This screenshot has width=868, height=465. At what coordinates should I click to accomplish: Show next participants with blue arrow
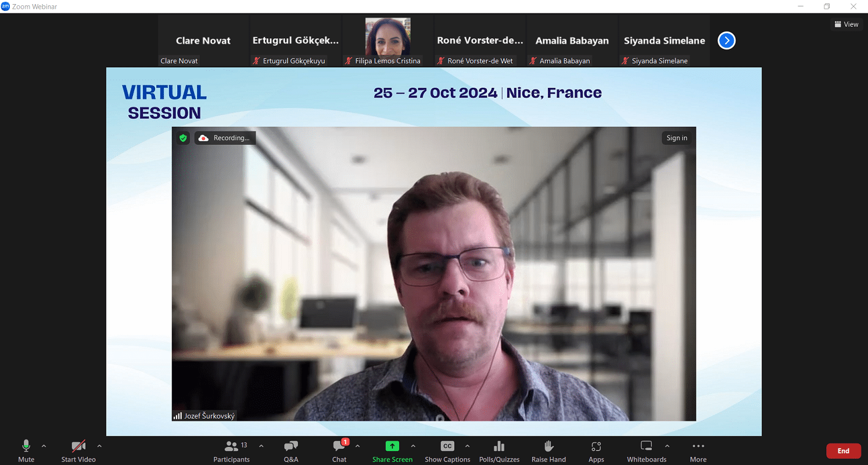(727, 41)
